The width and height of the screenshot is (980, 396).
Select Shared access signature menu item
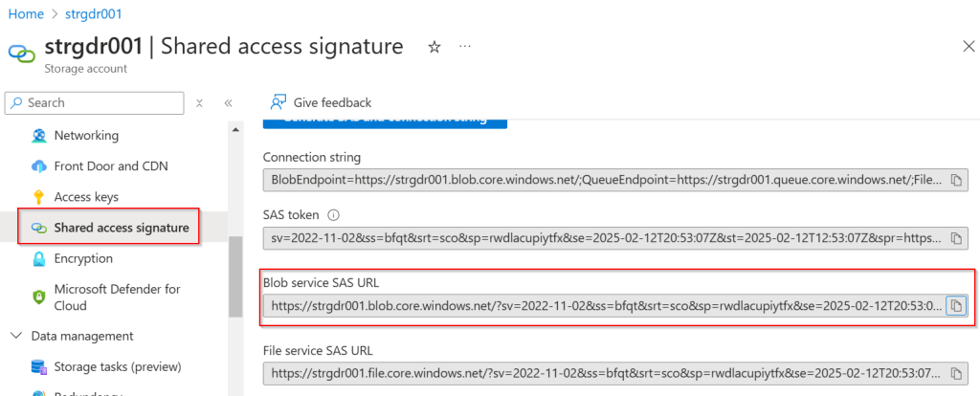coord(121,228)
